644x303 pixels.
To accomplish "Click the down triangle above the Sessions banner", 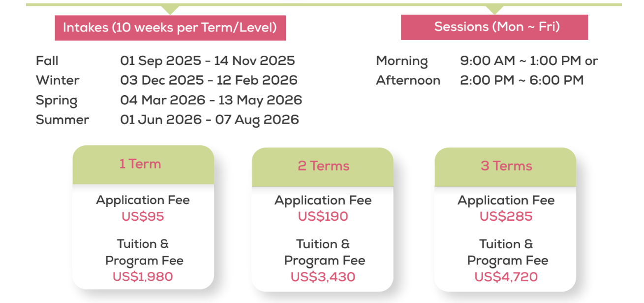I will [x=494, y=10].
